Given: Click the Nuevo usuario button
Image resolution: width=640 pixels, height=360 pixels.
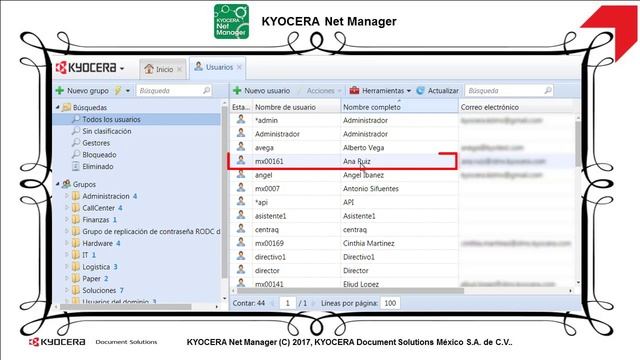Looking at the screenshot, I should tap(261, 91).
